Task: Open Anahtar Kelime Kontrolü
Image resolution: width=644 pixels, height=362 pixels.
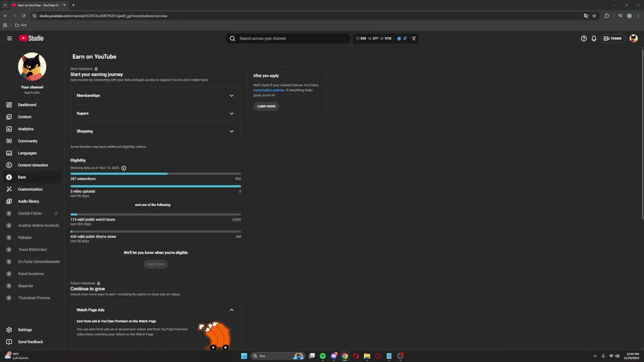Action: pyautogui.click(x=32, y=225)
